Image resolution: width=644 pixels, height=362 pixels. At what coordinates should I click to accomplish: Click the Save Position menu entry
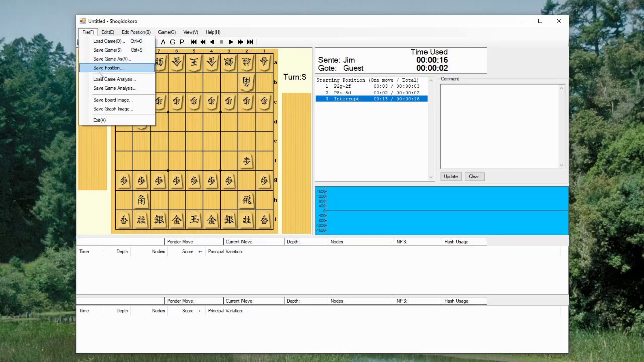[117, 68]
